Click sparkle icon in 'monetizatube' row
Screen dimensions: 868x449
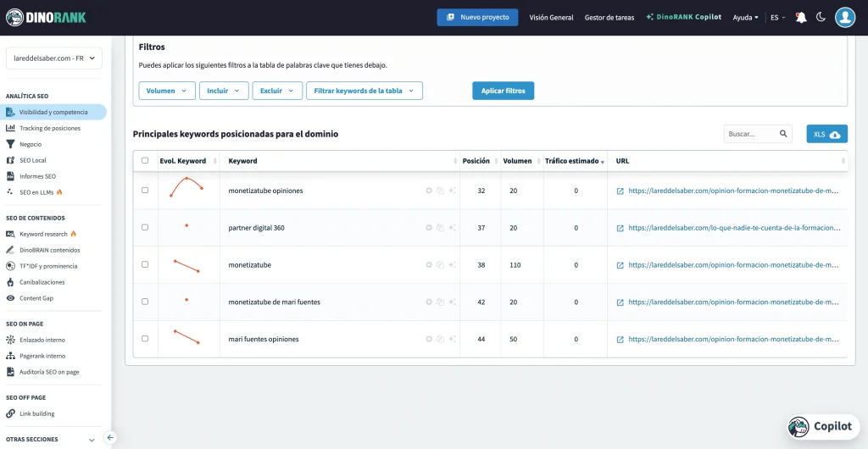click(452, 265)
